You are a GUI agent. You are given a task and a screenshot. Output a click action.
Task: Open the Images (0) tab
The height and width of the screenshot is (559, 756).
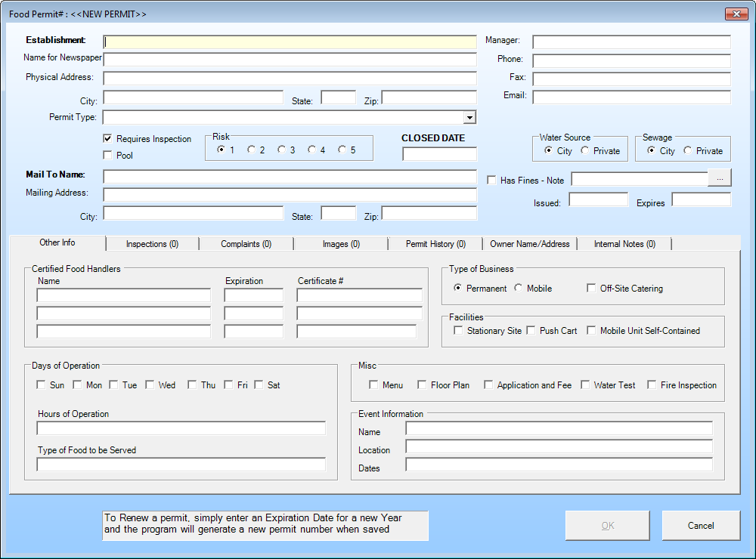tap(341, 244)
